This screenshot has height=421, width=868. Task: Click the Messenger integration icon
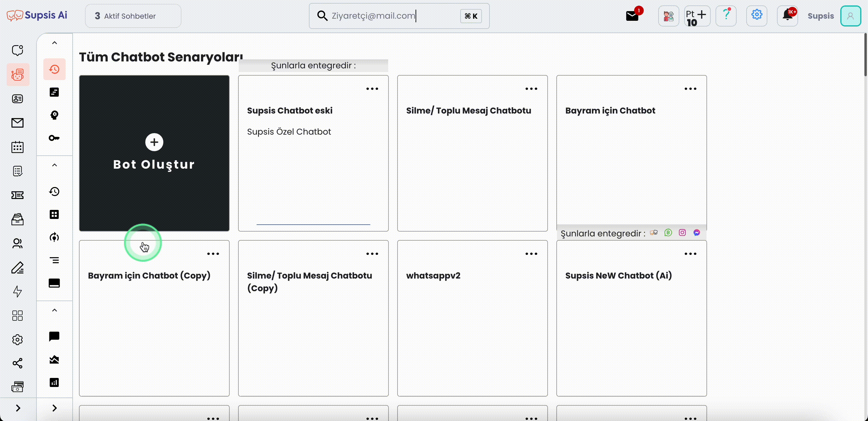697,232
